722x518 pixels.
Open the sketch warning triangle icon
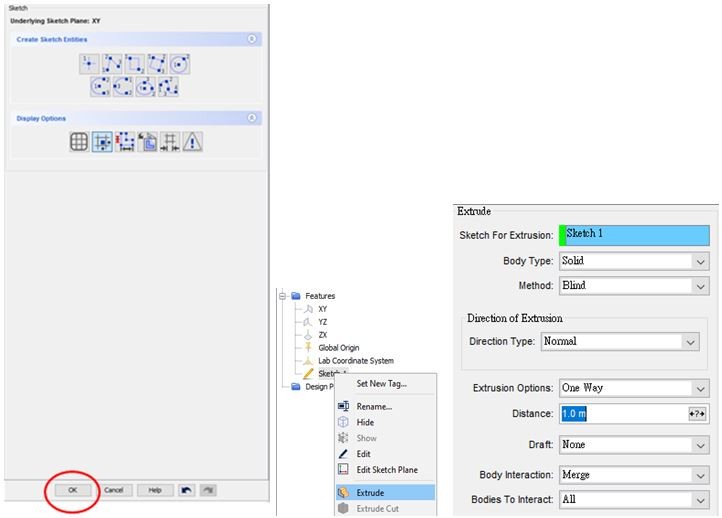click(192, 142)
